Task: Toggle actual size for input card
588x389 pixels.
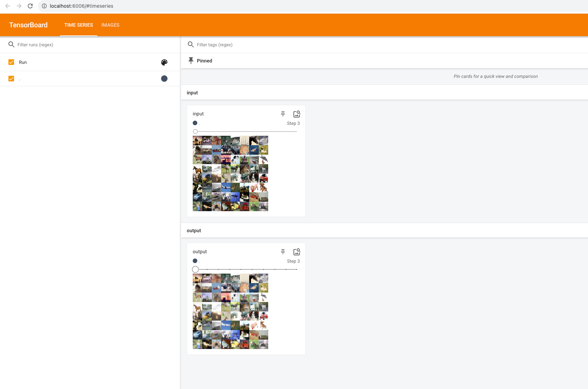Action: coord(297,114)
